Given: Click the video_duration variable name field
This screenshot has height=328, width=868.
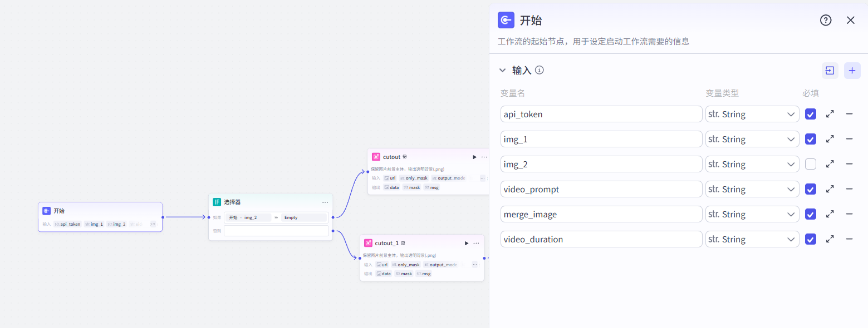Looking at the screenshot, I should pos(601,239).
